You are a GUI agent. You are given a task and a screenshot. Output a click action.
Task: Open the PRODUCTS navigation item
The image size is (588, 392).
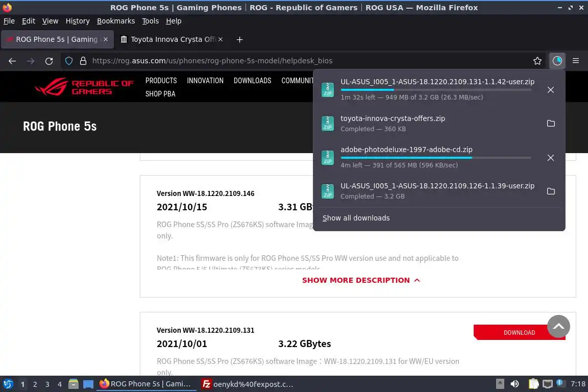coord(161,81)
